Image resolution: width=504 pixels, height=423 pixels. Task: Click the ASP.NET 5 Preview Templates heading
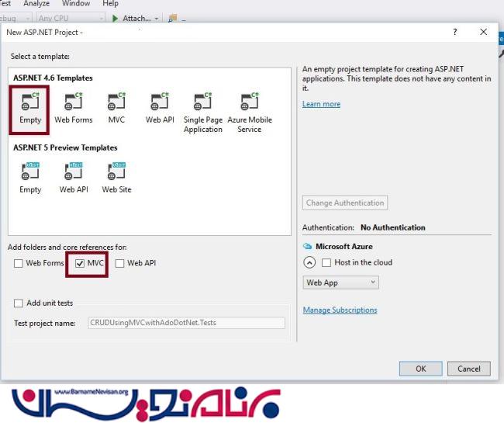click(x=65, y=148)
